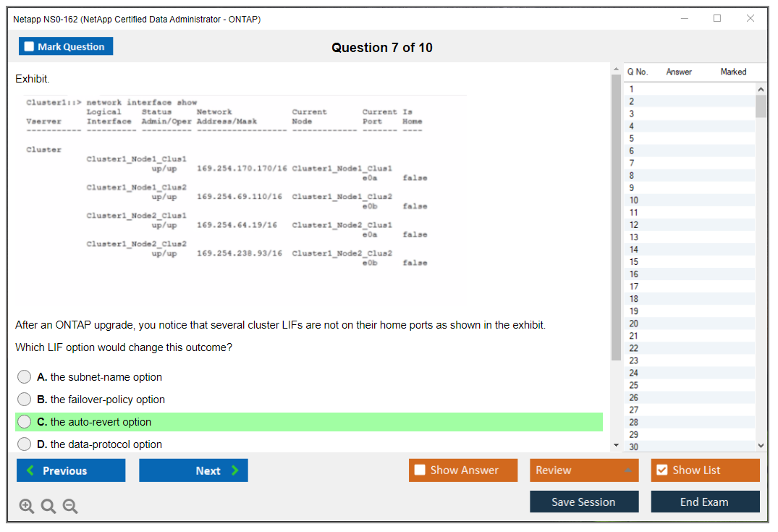Click the zoom in magnifier icon
The width and height of the screenshot is (778, 532).
point(27,507)
